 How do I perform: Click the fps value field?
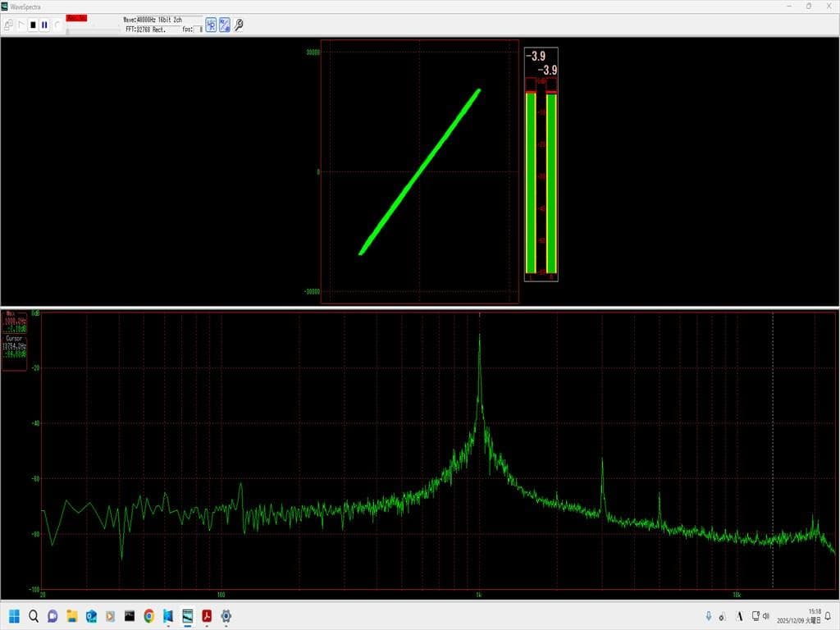(x=198, y=30)
